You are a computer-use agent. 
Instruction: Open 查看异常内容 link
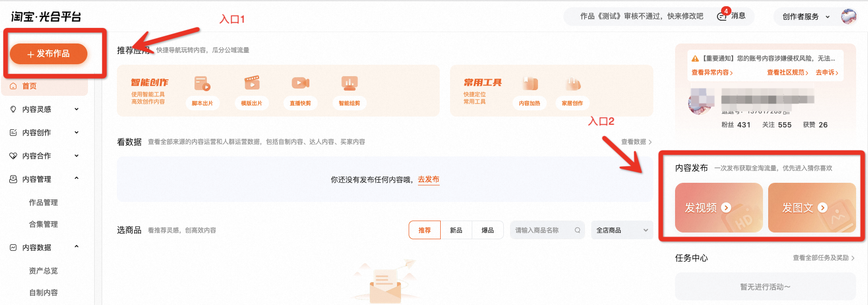(x=712, y=72)
